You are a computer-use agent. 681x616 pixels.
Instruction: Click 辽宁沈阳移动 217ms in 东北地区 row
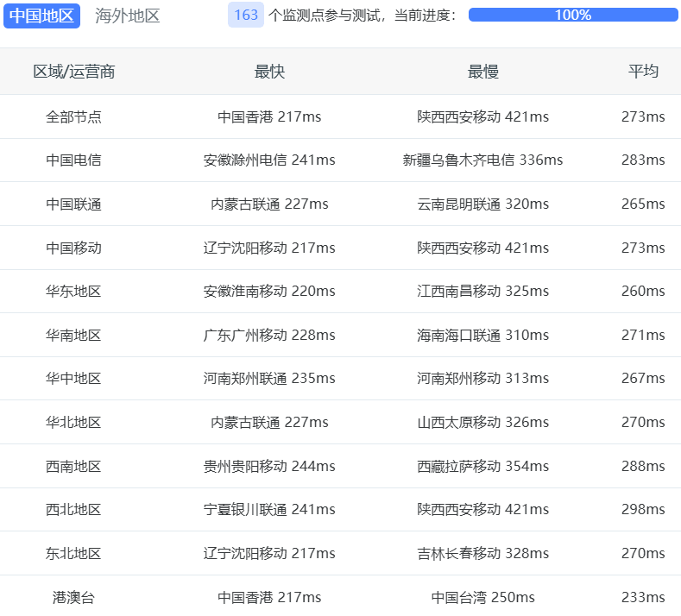(x=269, y=554)
